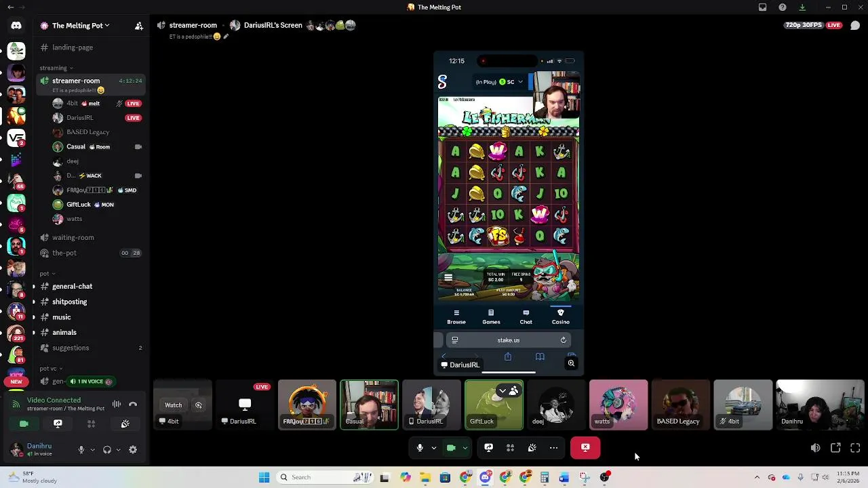The image size is (868, 488).
Task: Share your screen from the Video Connected panel
Action: [58, 424]
